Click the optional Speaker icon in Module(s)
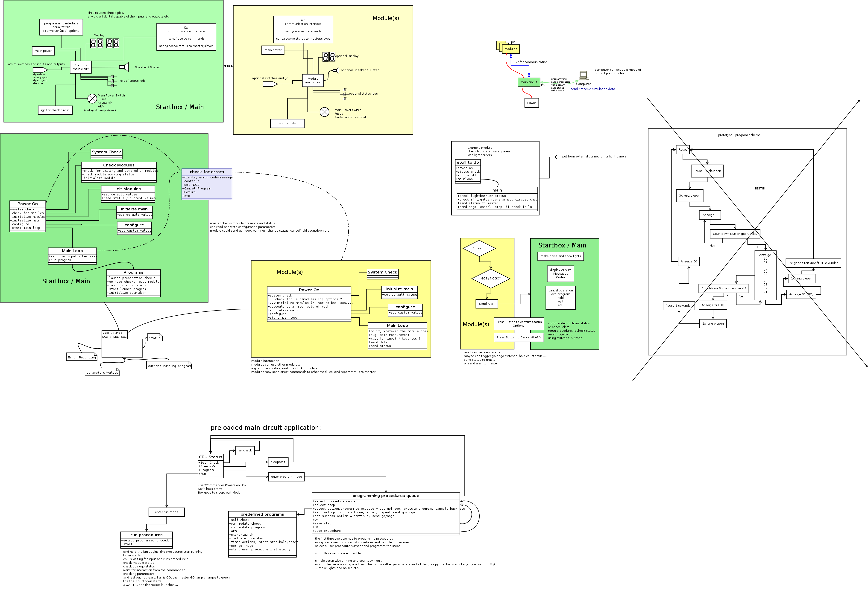 [x=336, y=70]
